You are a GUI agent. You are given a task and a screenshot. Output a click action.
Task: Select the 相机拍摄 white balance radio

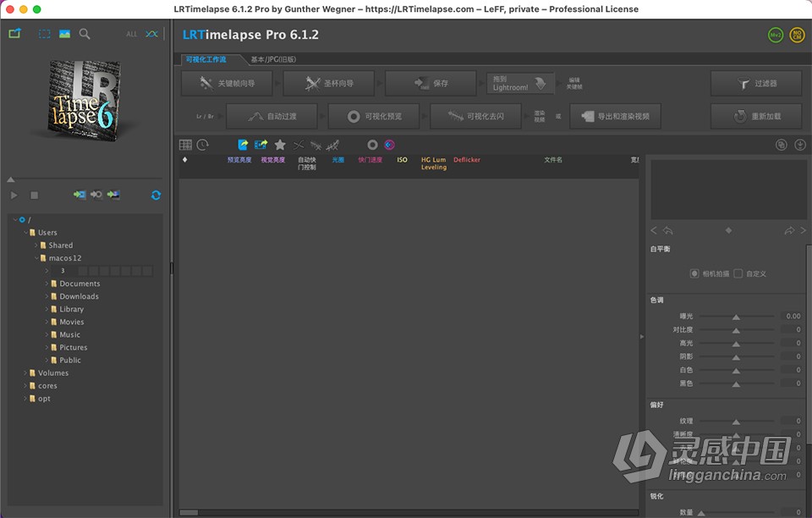694,273
